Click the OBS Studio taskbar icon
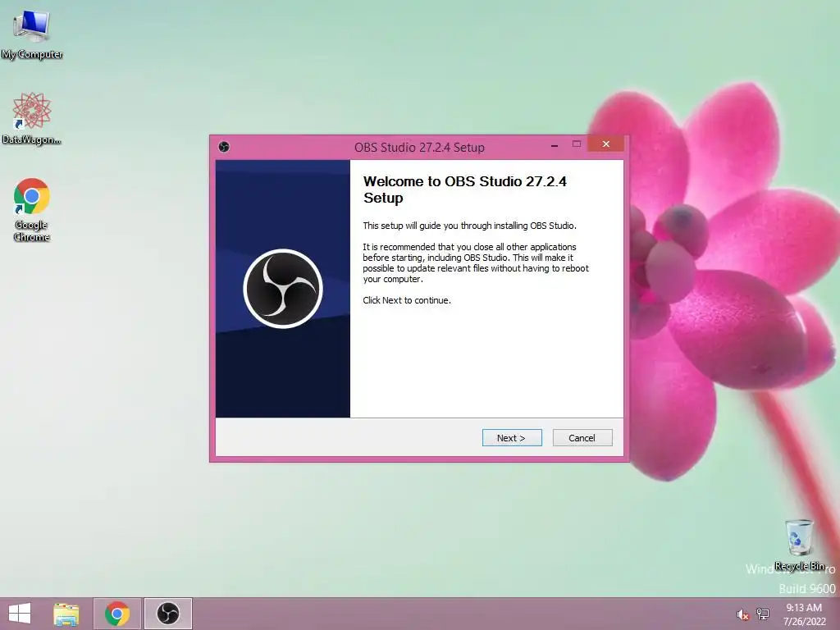The image size is (840, 630). pyautogui.click(x=167, y=614)
